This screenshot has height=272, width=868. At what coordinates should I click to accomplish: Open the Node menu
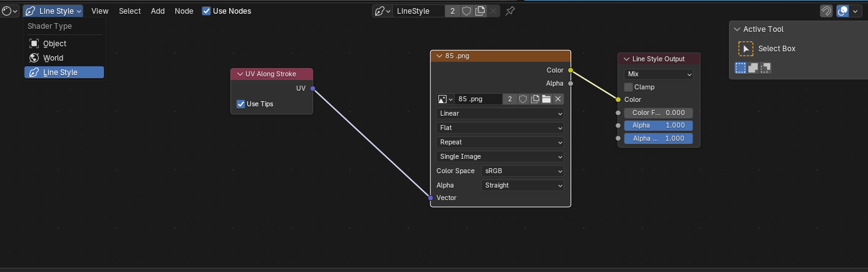click(184, 11)
